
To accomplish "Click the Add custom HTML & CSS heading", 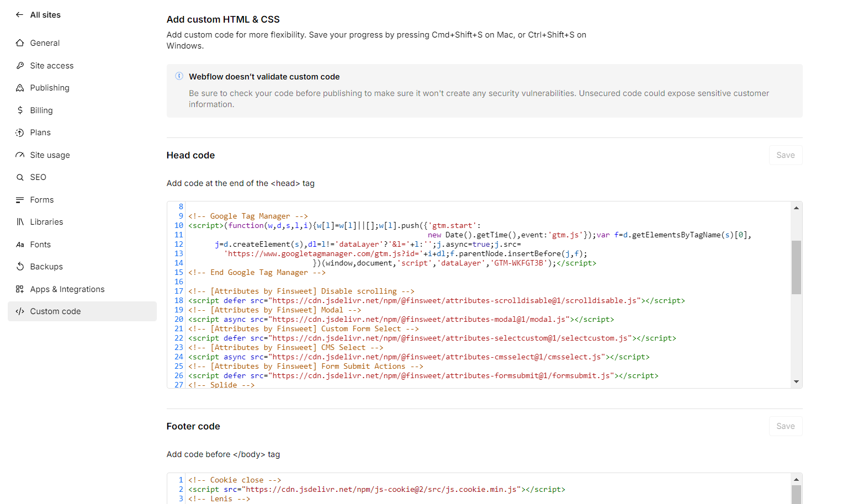I will pos(223,19).
